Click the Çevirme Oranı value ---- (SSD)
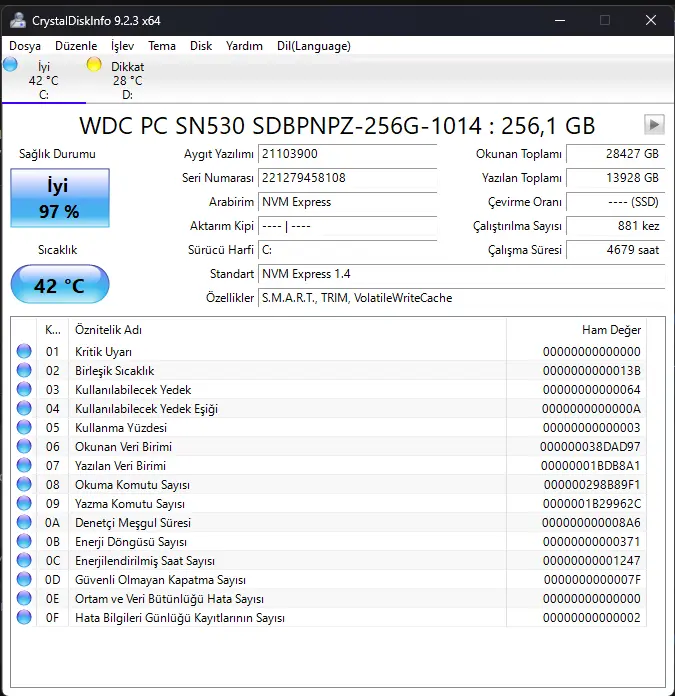The width and height of the screenshot is (675, 696). pos(616,202)
